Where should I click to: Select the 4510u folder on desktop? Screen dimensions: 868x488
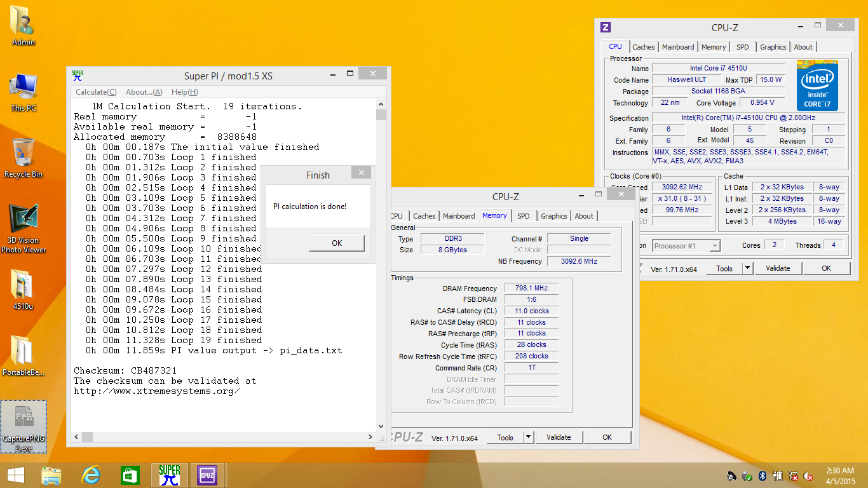pyautogui.click(x=24, y=290)
